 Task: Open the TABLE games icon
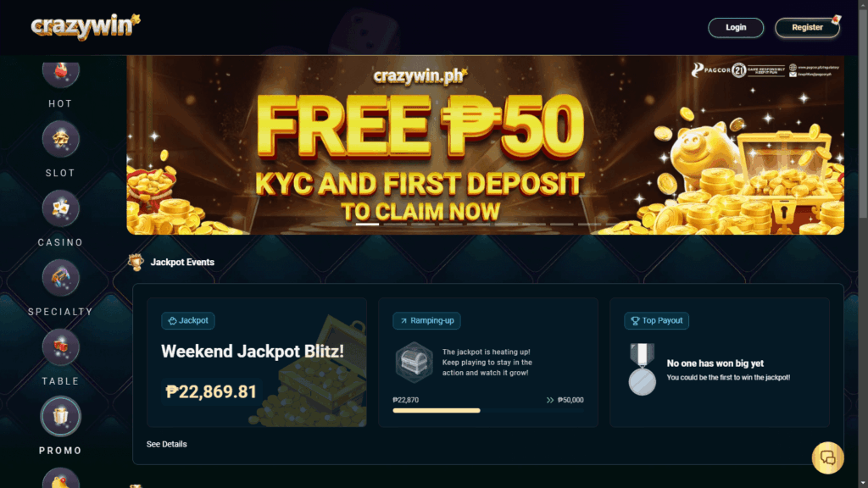click(60, 347)
